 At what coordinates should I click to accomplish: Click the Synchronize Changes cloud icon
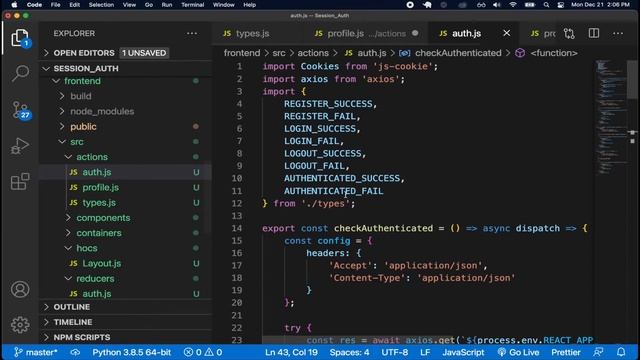click(75, 352)
